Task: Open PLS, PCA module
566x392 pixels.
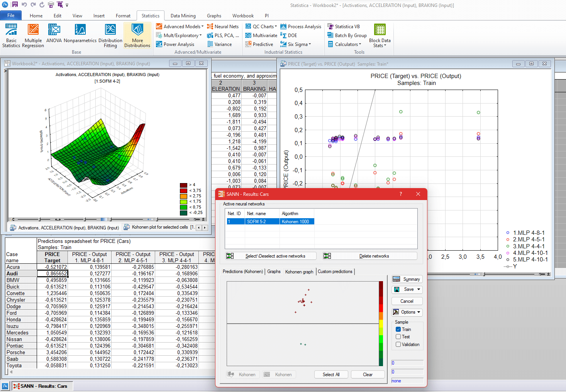Action: click(x=223, y=35)
